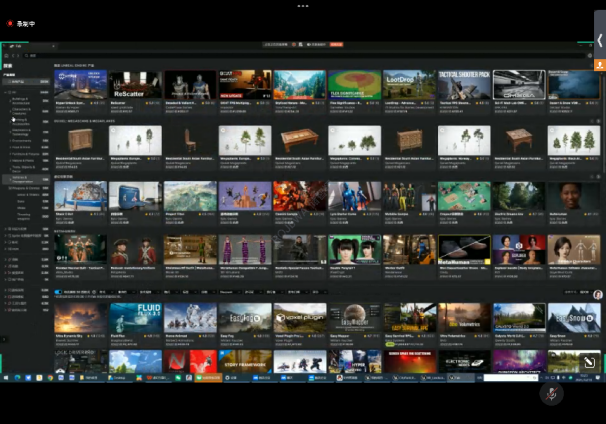Click the orange download icon on right edge
The image size is (606, 424).
coord(599,65)
